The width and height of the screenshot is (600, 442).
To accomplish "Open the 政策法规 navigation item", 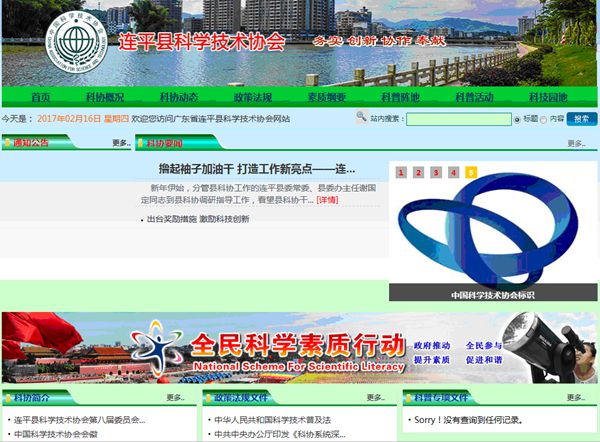I will tap(252, 97).
